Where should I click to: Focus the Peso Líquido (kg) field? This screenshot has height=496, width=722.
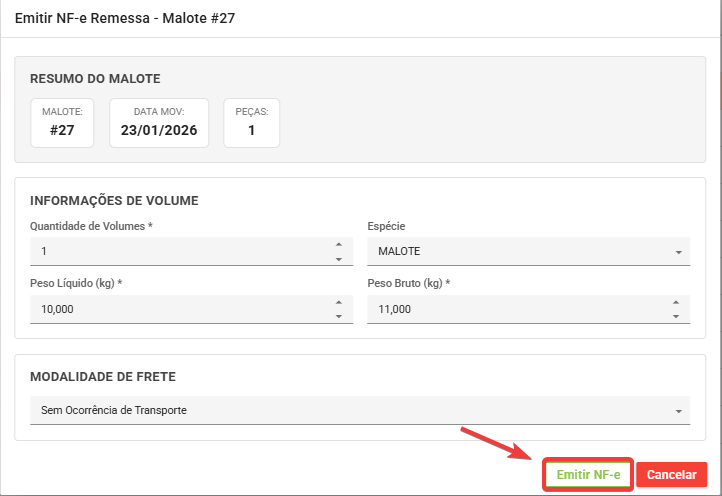tap(180, 309)
